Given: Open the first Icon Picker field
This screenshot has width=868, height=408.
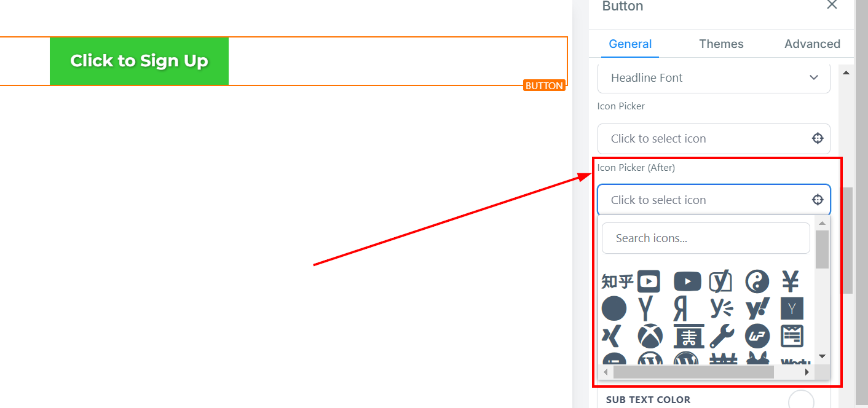Looking at the screenshot, I should (x=714, y=139).
